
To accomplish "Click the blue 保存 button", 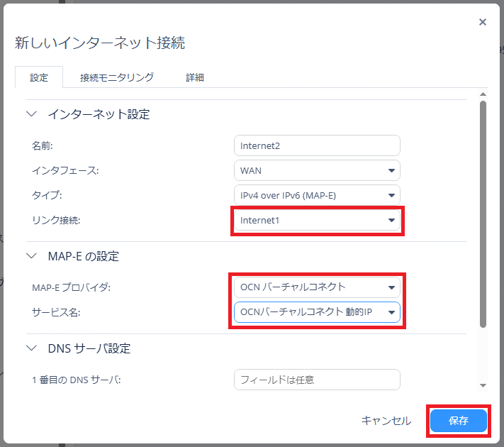I will click(459, 421).
